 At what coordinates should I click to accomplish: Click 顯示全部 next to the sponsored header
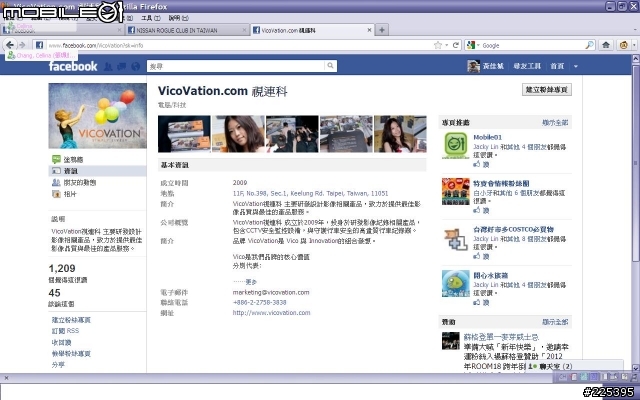555,322
